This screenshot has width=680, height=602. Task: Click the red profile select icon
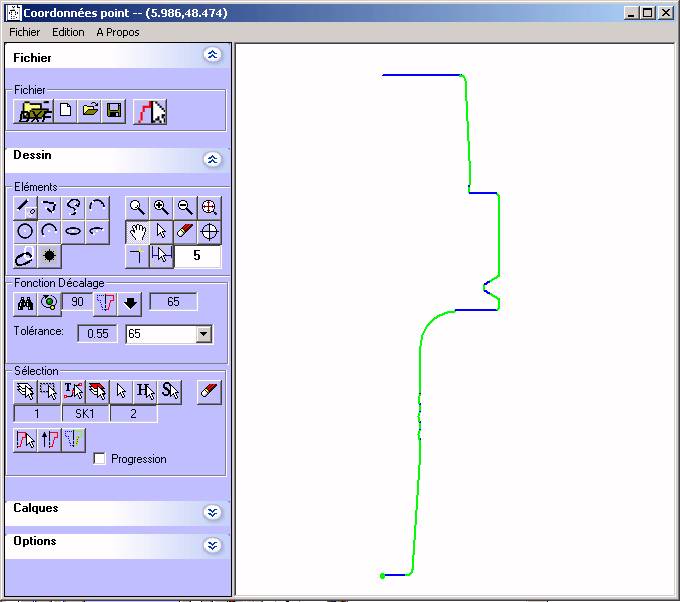pos(25,440)
